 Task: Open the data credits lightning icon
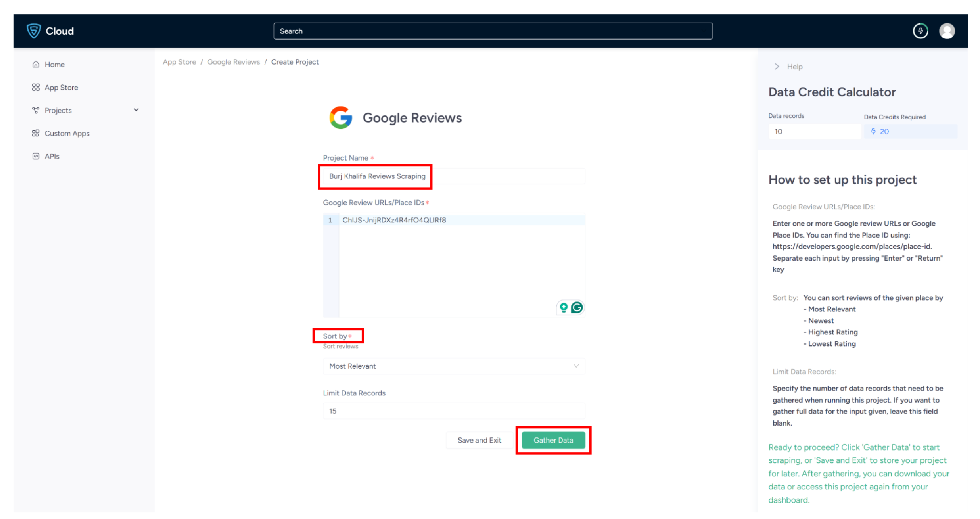click(920, 31)
